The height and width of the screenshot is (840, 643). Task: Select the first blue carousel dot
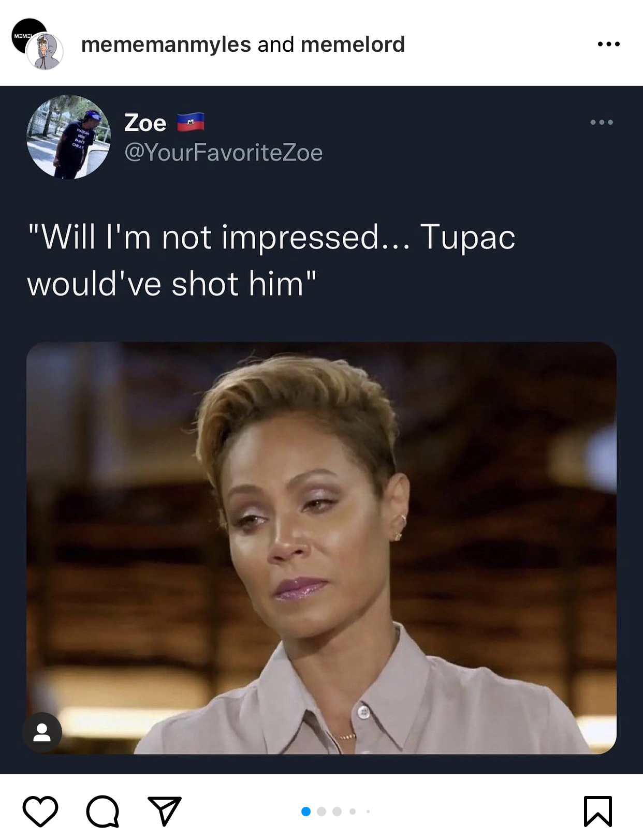tap(306, 812)
